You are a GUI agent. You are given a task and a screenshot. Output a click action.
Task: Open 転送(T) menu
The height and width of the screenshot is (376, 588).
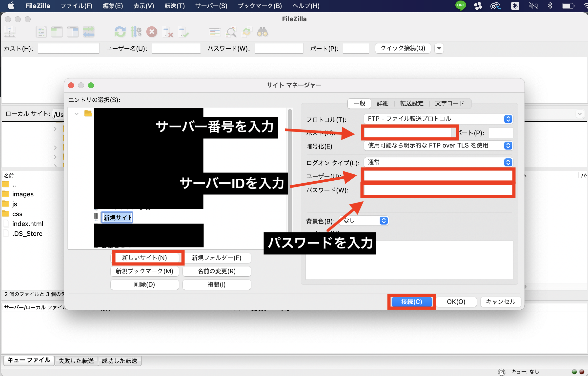pos(175,6)
